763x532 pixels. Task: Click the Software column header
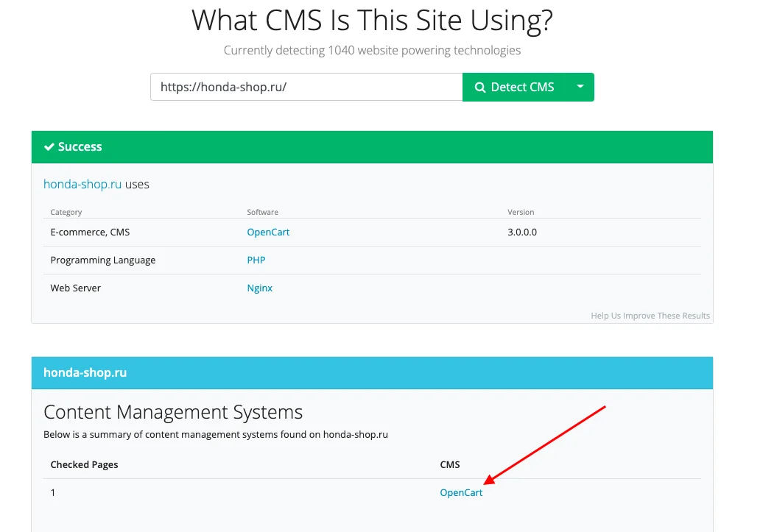pyautogui.click(x=263, y=212)
